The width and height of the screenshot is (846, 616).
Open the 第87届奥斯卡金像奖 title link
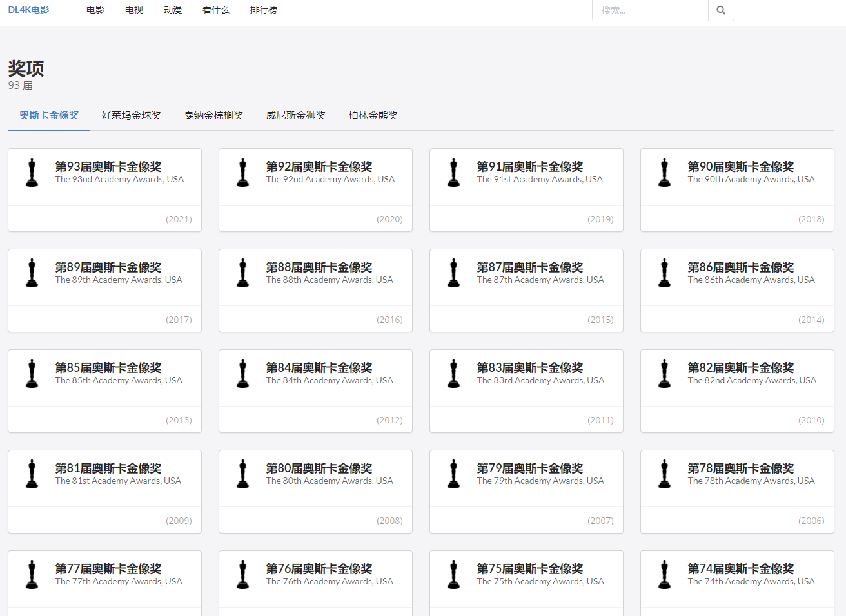530,267
